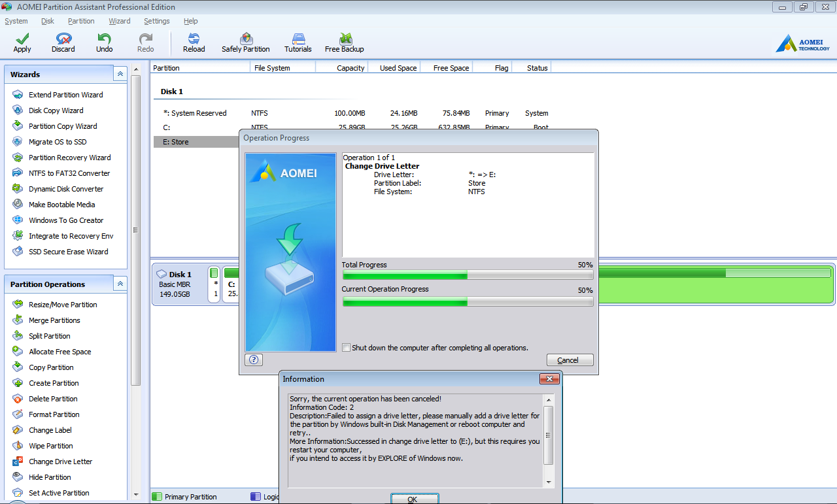The image size is (837, 504).
Task: Click sidebar scroll down arrow
Action: [x=136, y=494]
